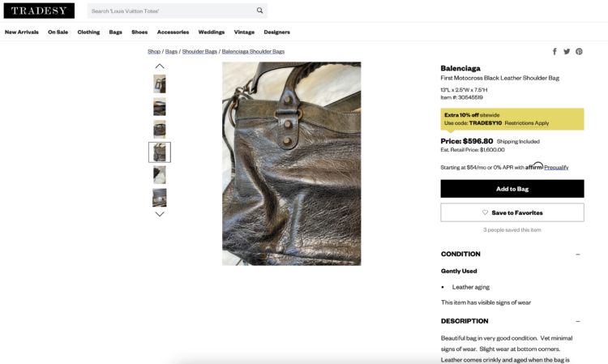
Task: Select the first bag thumbnail
Action: click(160, 84)
